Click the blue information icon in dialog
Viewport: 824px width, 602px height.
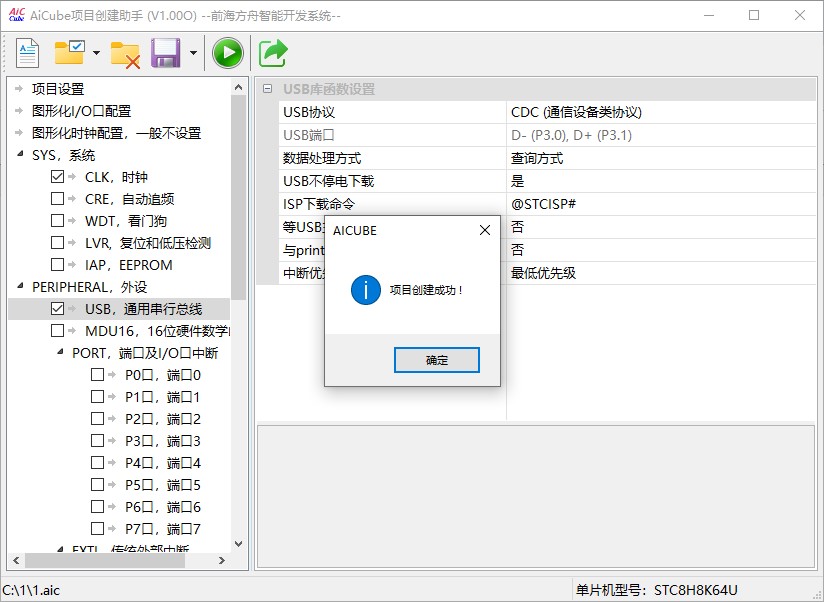pyautogui.click(x=366, y=290)
